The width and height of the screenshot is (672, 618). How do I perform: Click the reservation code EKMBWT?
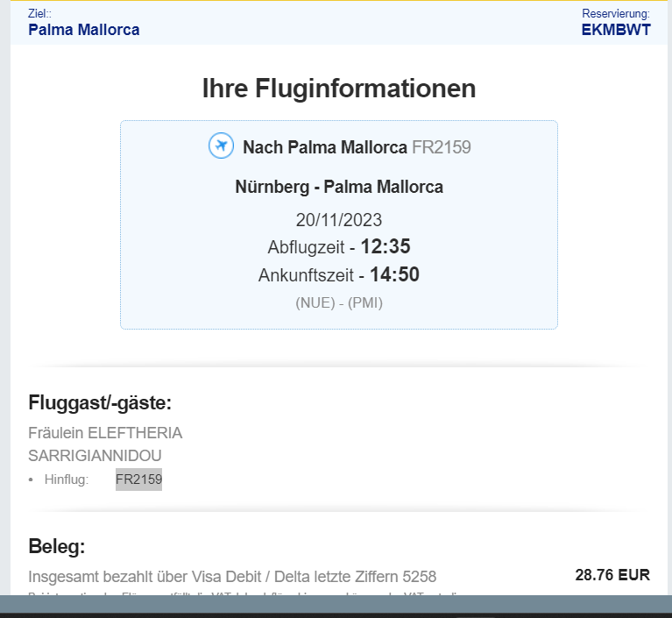[616, 30]
